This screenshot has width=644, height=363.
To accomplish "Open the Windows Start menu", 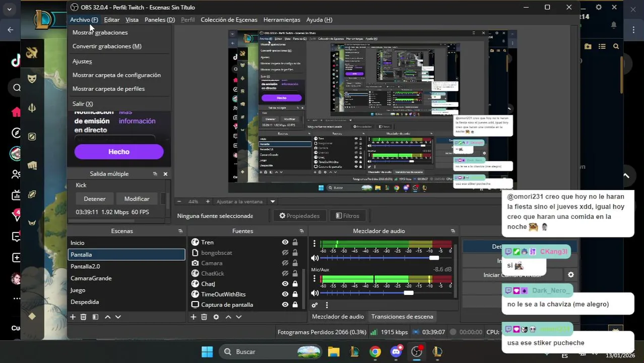I will pyautogui.click(x=207, y=351).
